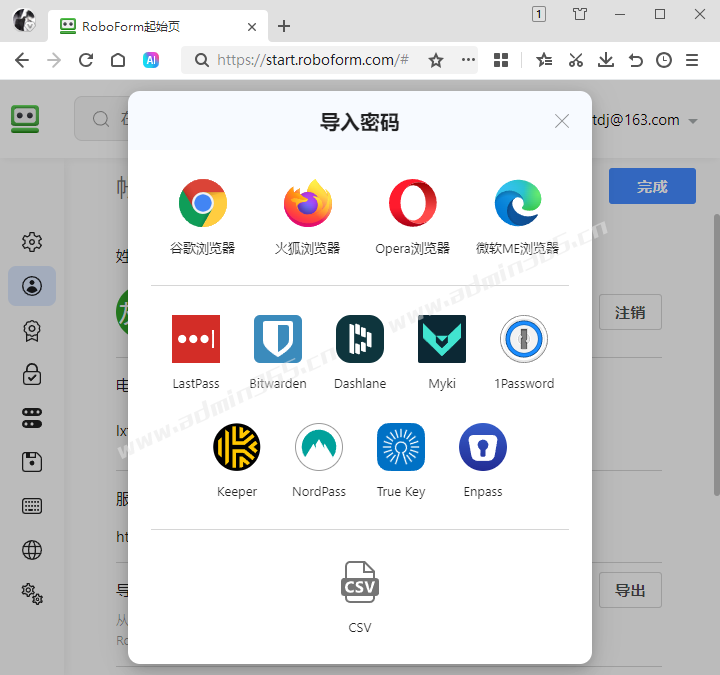720x675 pixels.
Task: Click the Myki import icon
Action: [x=442, y=339]
